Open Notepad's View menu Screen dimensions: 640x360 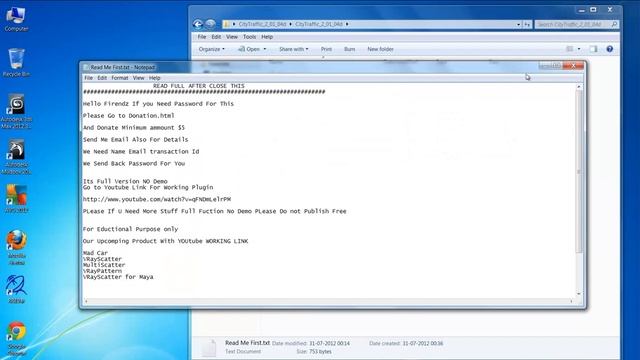tap(138, 78)
